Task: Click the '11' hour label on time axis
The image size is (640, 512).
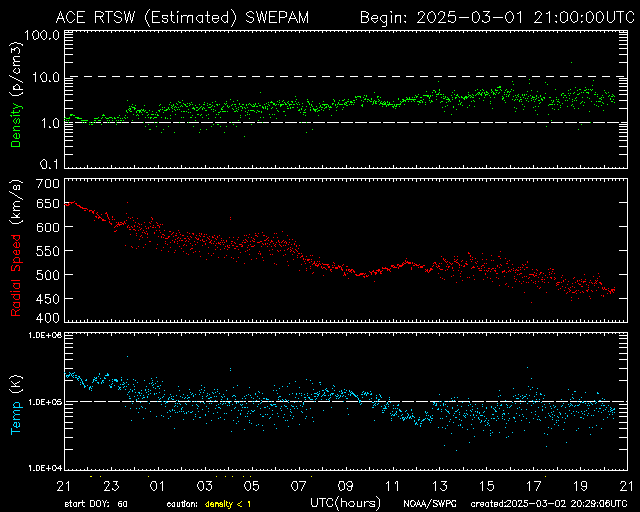Action: [392, 486]
